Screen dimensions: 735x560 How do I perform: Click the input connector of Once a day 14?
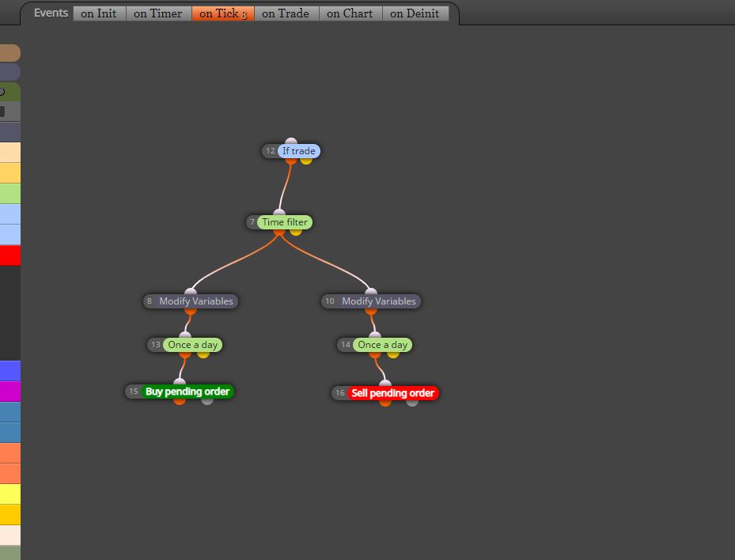pos(375,335)
